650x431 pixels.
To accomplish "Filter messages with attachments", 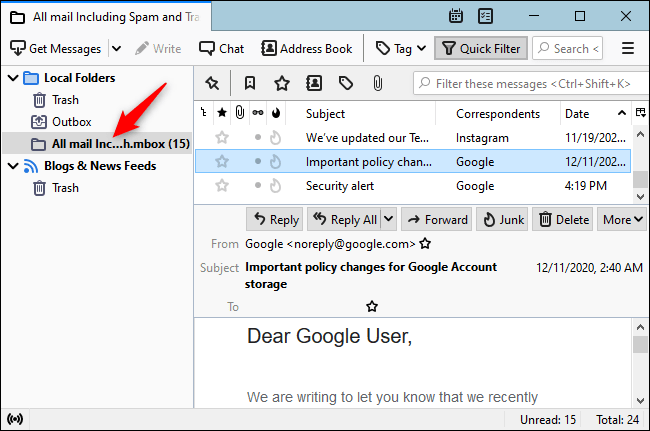I will tap(378, 83).
